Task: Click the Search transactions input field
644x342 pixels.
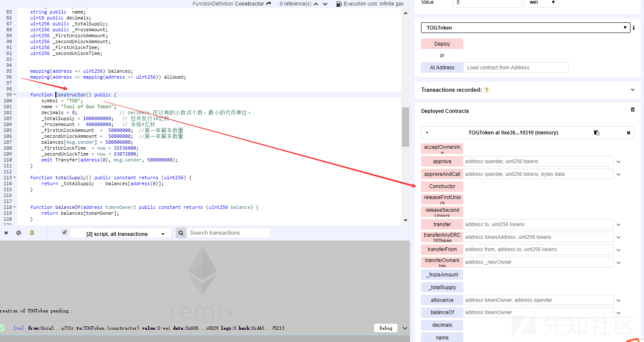Action: 228,233
